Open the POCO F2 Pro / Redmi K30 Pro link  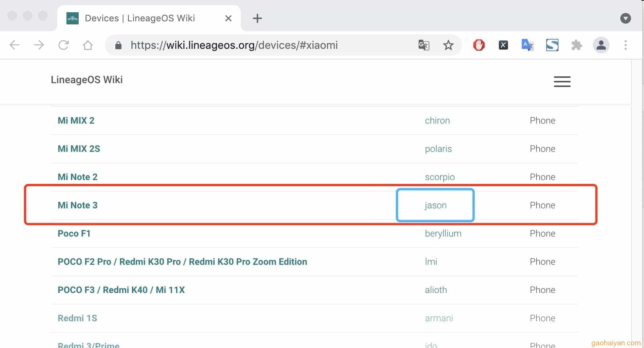182,261
